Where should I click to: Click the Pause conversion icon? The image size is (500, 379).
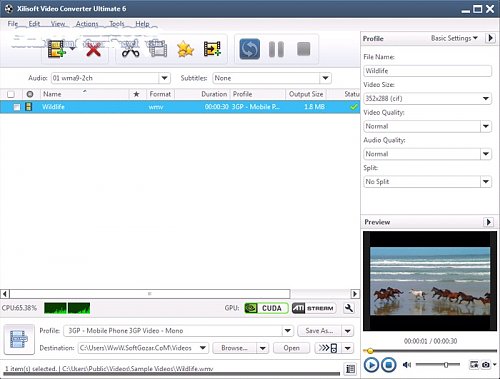276,49
